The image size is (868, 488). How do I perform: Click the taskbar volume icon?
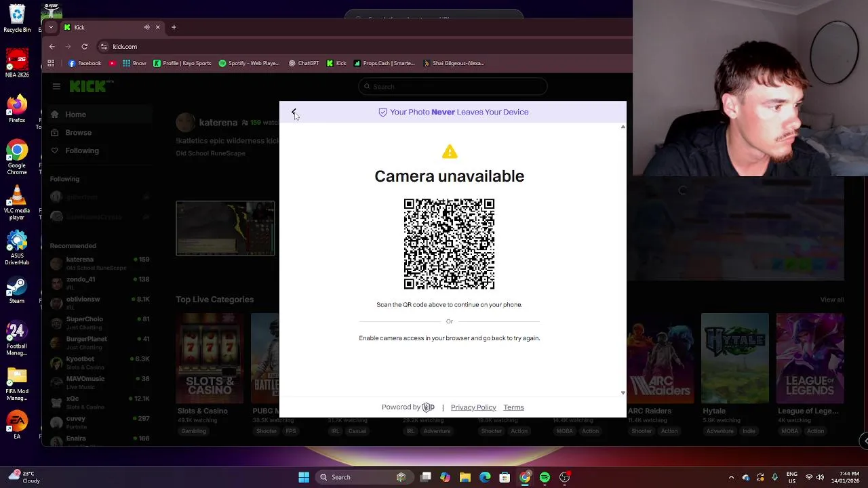tap(821, 477)
